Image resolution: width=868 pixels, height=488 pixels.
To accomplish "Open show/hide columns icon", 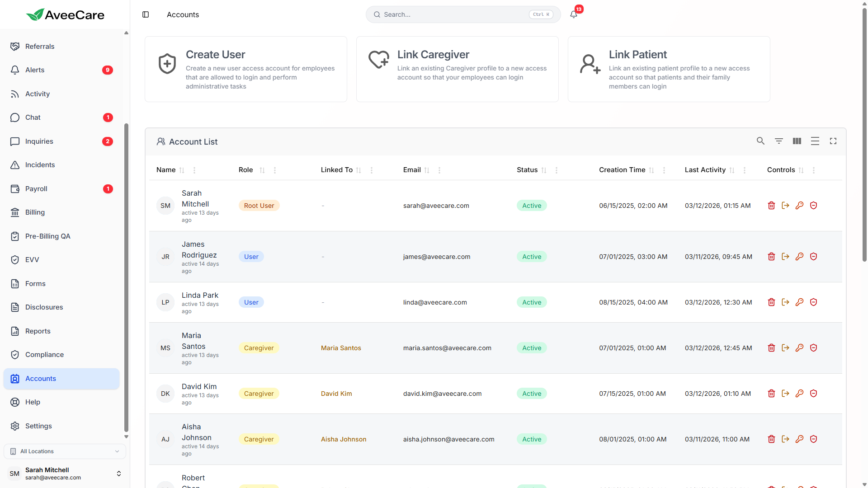I will tap(797, 141).
